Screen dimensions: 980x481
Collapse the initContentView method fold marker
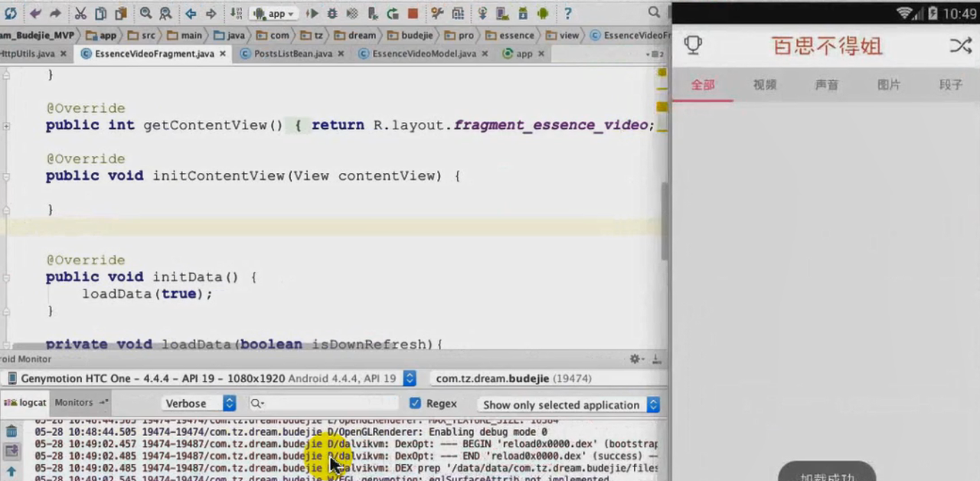[x=6, y=175]
